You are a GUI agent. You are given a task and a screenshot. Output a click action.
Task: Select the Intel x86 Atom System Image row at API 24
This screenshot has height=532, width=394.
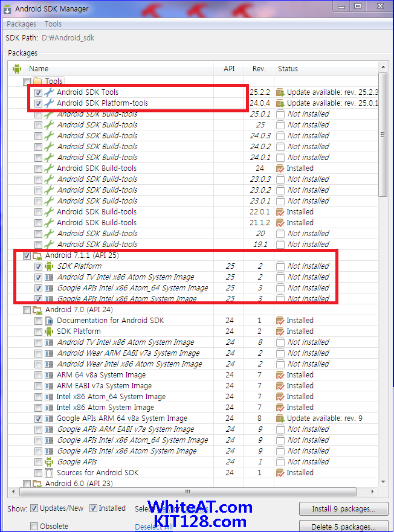pos(193,408)
